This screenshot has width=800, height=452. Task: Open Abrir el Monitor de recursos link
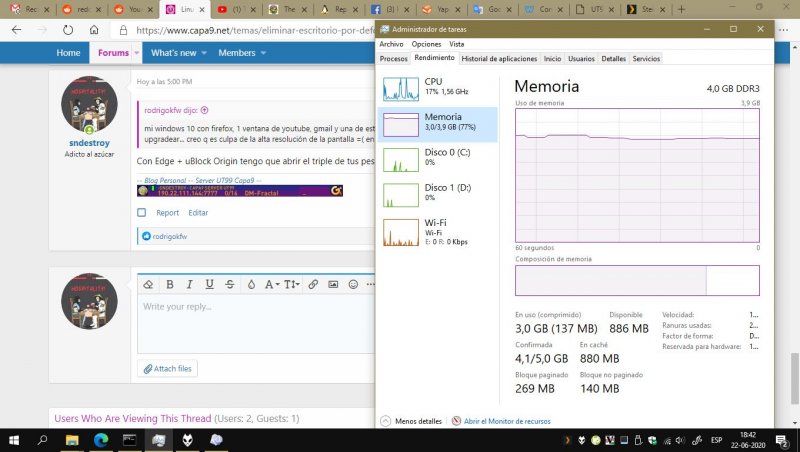(506, 422)
